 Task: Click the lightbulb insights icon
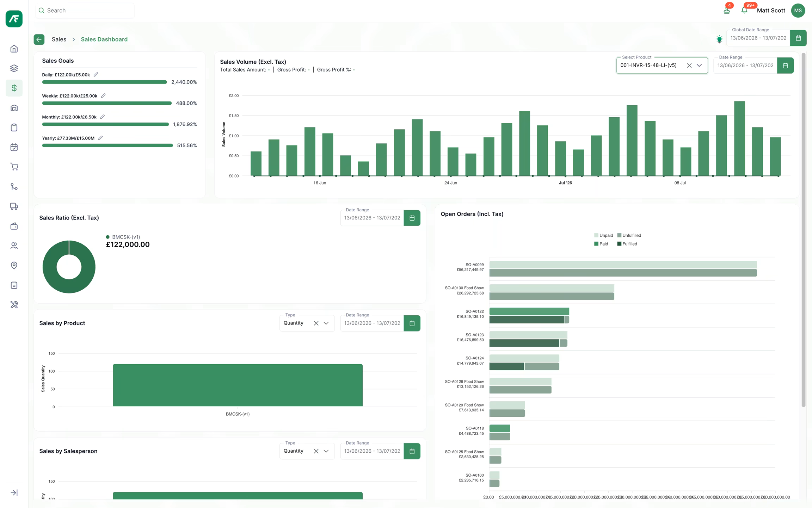(719, 39)
